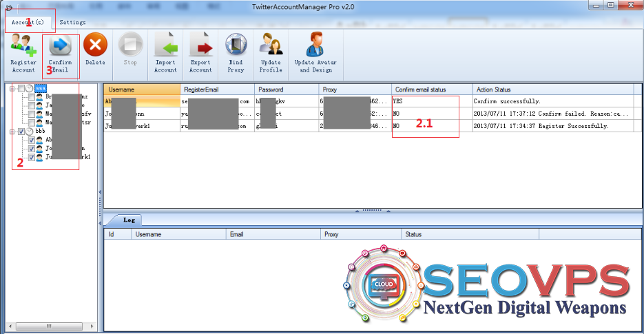Click user avatar icon of account ending sfv

pyautogui.click(x=39, y=114)
